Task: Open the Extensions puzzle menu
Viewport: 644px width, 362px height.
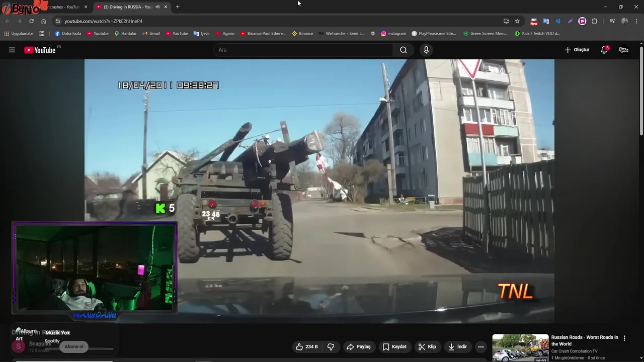Action: click(595, 21)
